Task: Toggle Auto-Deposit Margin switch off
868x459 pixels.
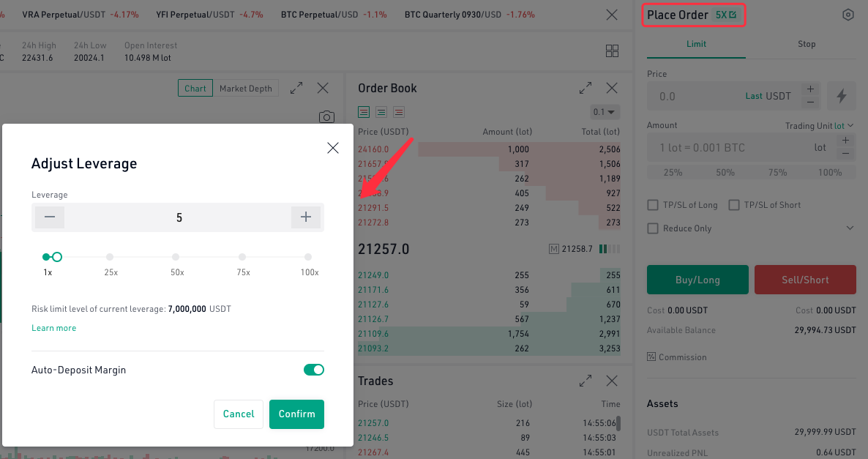Action: point(314,370)
